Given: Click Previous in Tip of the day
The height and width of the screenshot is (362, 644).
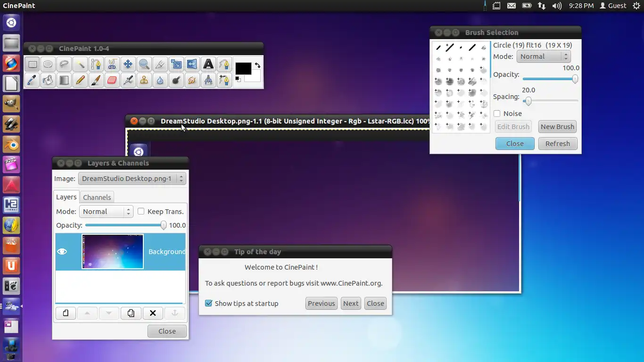Looking at the screenshot, I should pyautogui.click(x=322, y=304).
